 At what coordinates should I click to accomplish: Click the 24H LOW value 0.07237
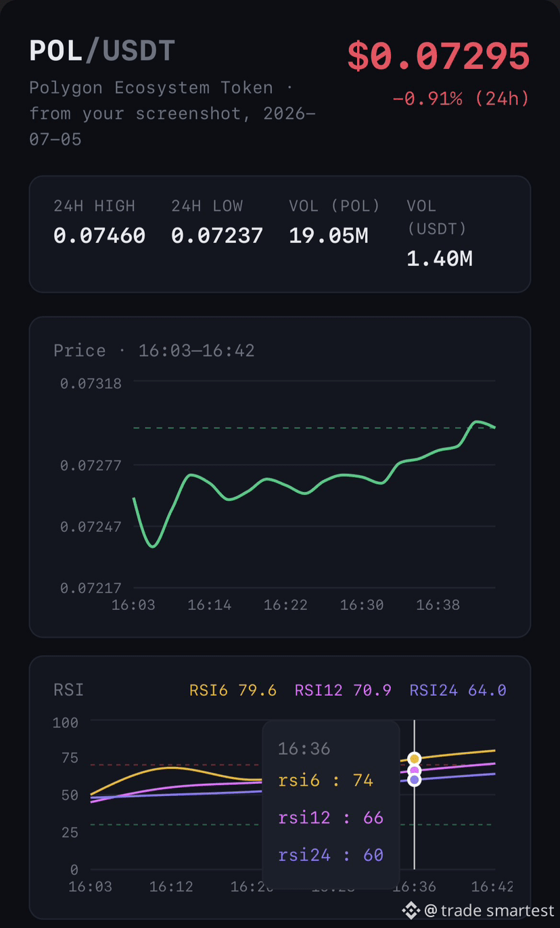pyautogui.click(x=217, y=236)
